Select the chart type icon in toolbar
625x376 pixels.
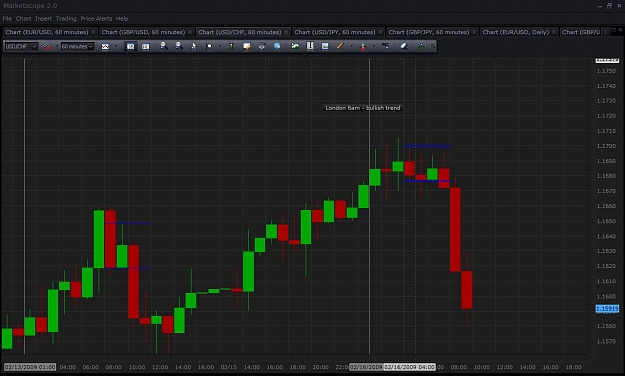105,47
